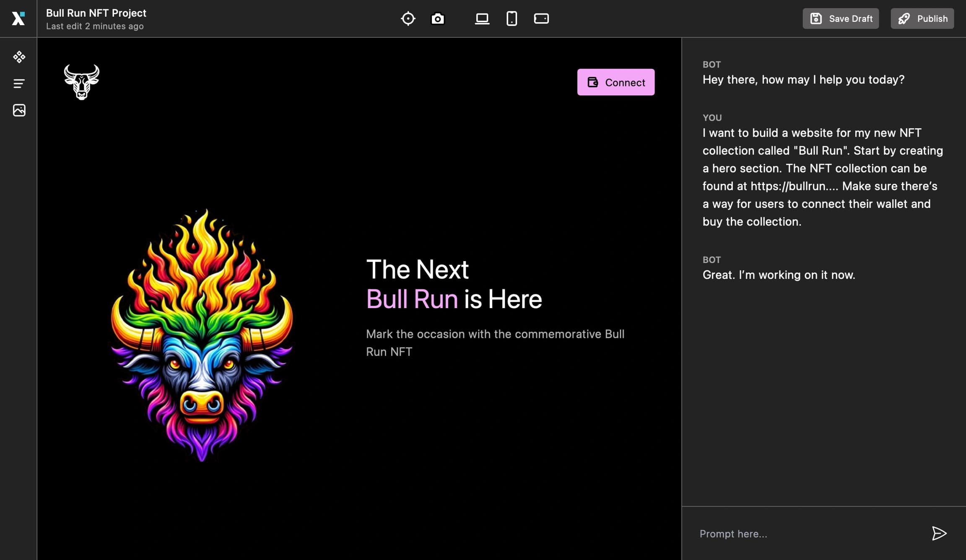966x560 pixels.
Task: Click 'Great. I'm working on it now.' reply
Action: tap(779, 275)
